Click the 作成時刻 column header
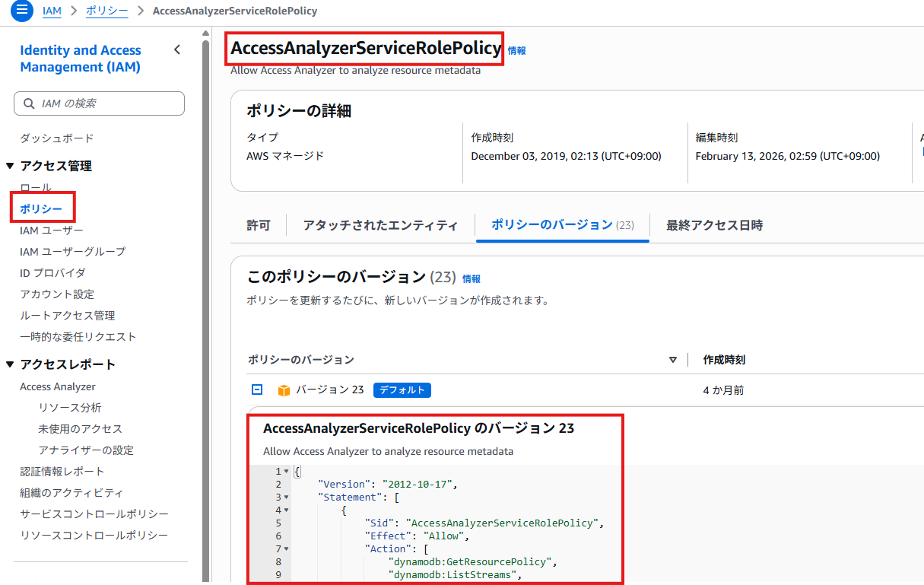Image resolution: width=924 pixels, height=585 pixels. [x=724, y=360]
